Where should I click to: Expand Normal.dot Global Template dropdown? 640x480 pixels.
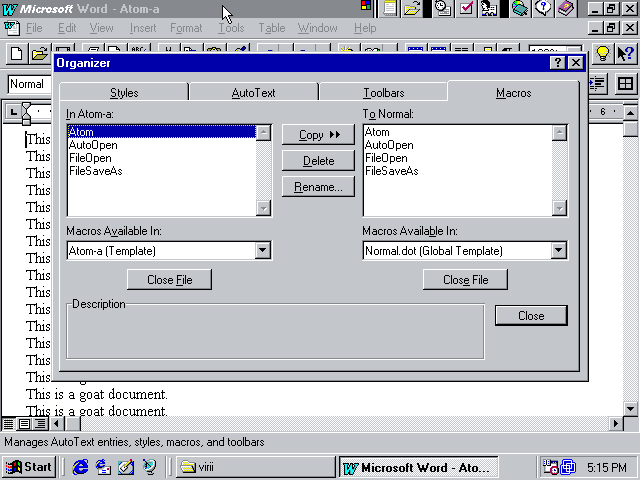click(558, 250)
